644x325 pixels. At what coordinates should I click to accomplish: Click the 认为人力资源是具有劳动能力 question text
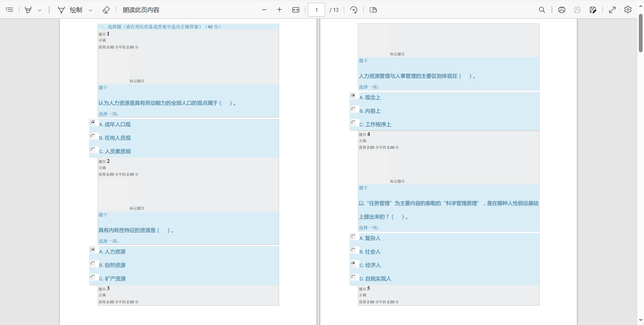tap(167, 103)
